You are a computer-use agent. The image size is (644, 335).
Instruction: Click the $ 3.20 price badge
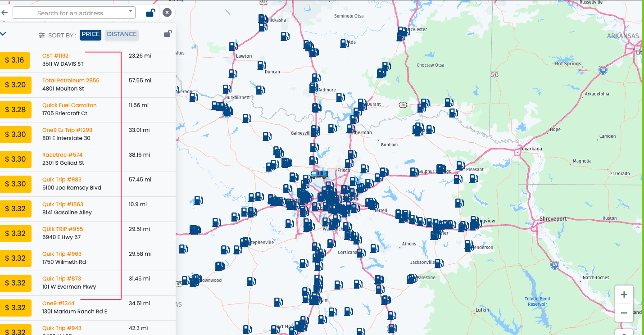click(15, 85)
